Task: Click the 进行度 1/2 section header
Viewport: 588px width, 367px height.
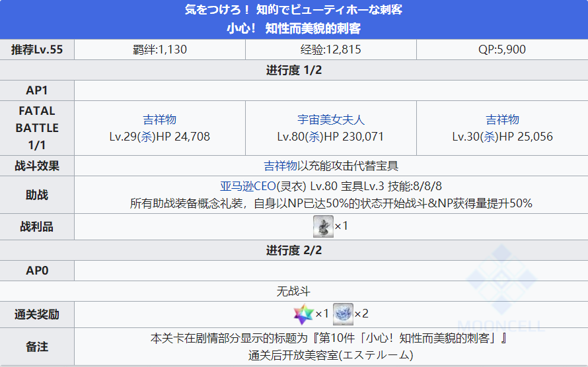Action: [293, 70]
